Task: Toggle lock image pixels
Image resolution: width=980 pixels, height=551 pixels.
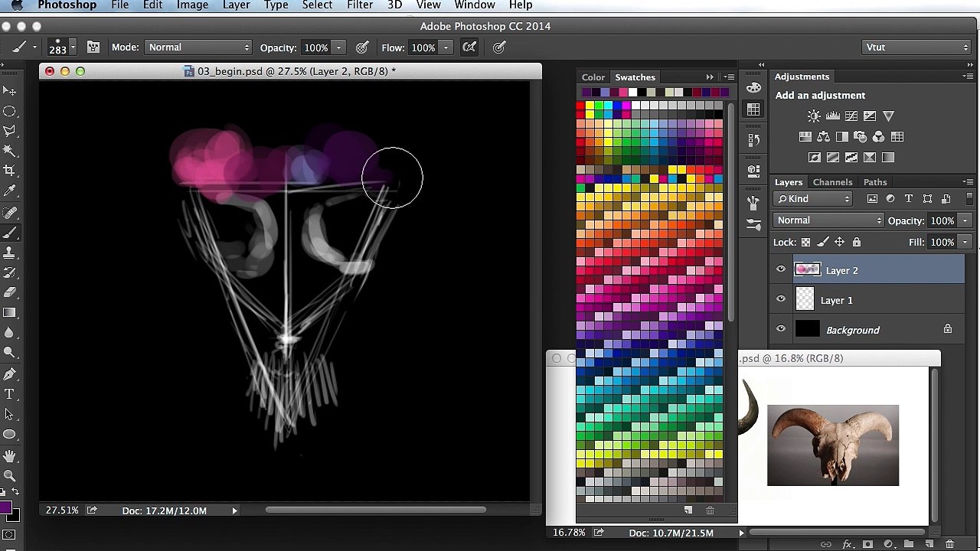Action: click(823, 242)
